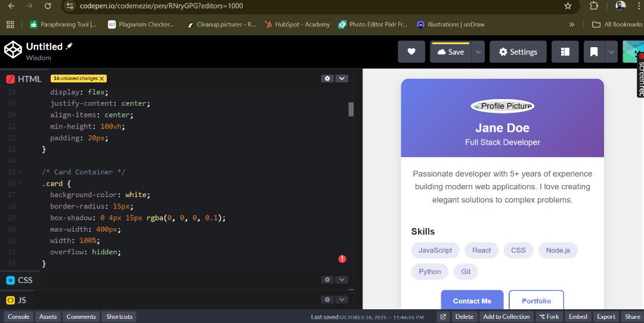Select the CSS editor panel header
Viewport: 644px width, 323px height.
pyautogui.click(x=19, y=280)
